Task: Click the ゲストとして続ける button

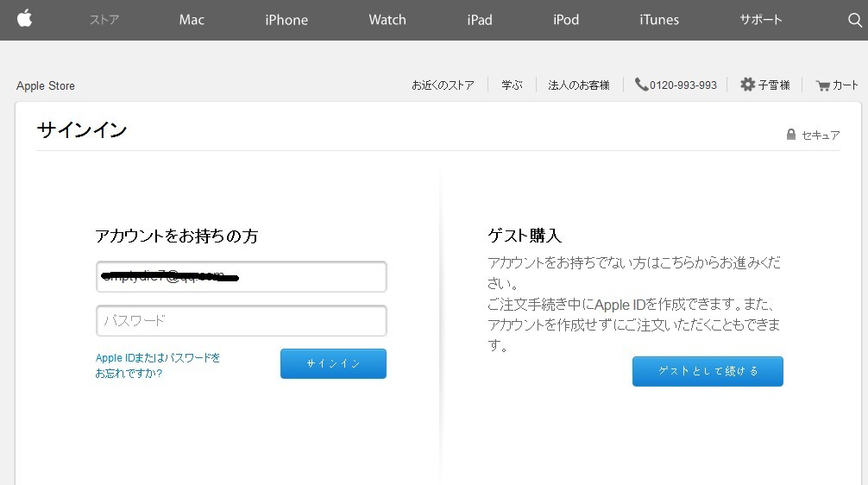Action: 708,371
